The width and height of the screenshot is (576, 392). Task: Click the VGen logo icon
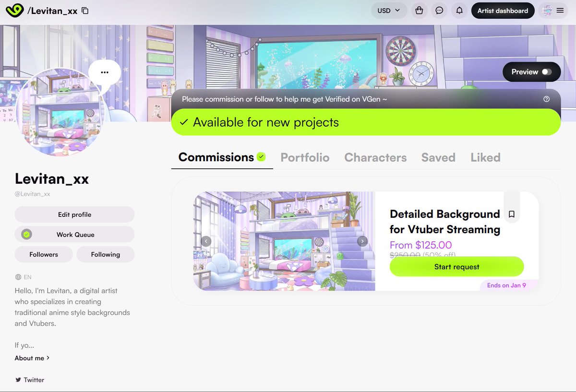tap(15, 11)
